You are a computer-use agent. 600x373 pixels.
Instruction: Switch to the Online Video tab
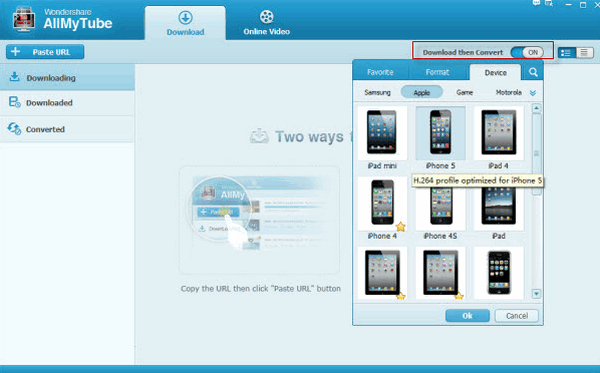266,23
